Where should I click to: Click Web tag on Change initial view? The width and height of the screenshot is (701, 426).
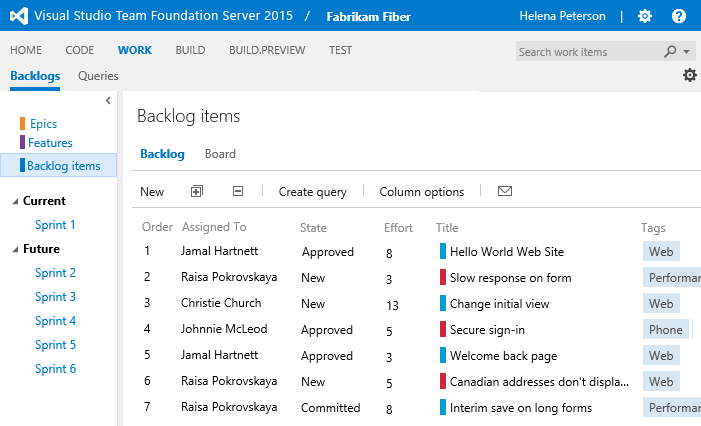click(x=661, y=304)
